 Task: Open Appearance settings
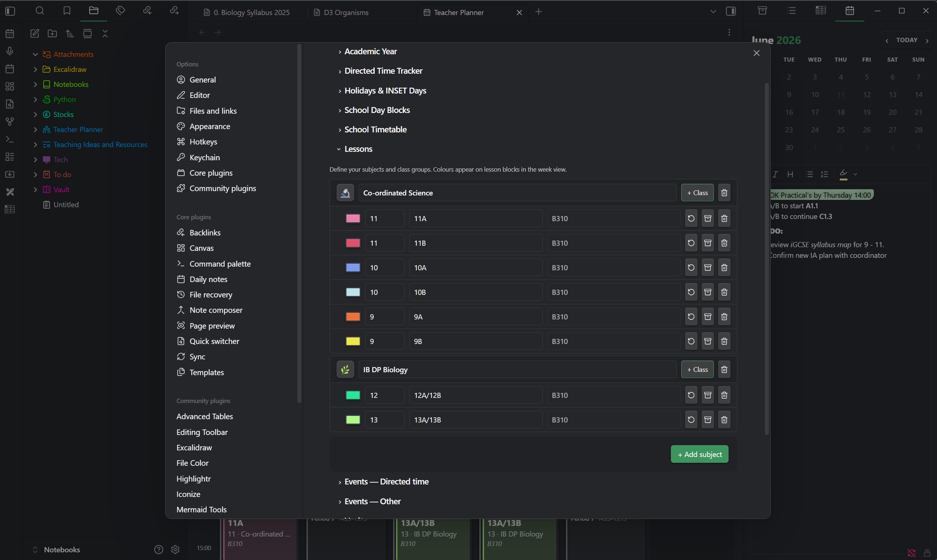(x=210, y=127)
